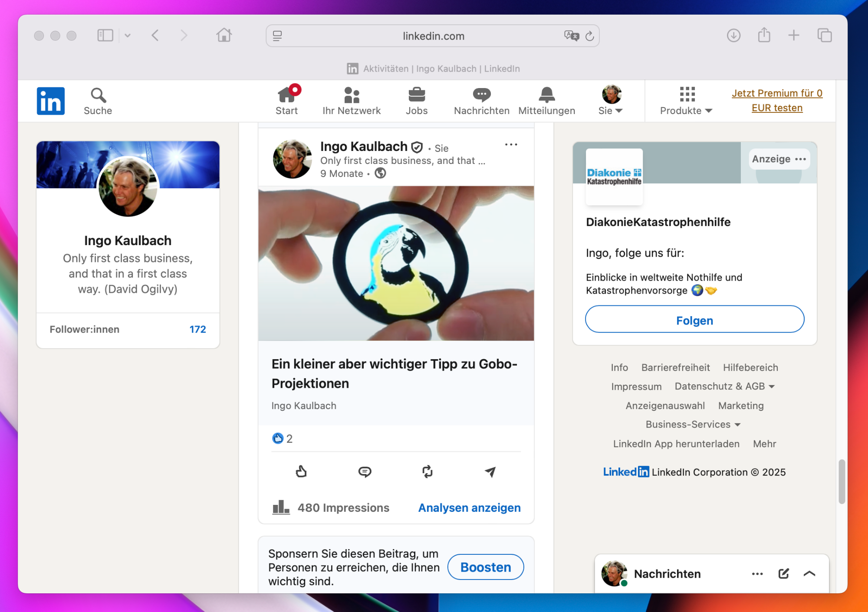Open the Produkte apps dropdown
This screenshot has height=612, width=868.
tap(687, 101)
